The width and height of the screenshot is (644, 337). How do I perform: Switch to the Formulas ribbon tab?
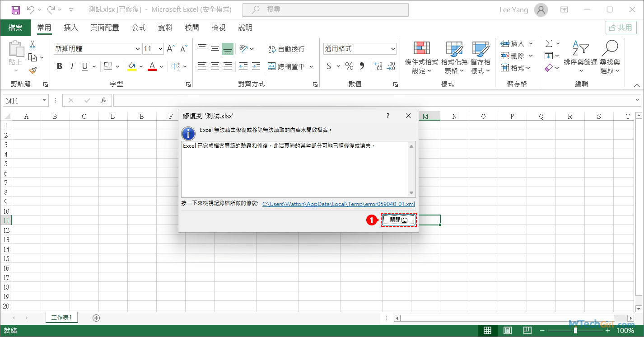[139, 28]
